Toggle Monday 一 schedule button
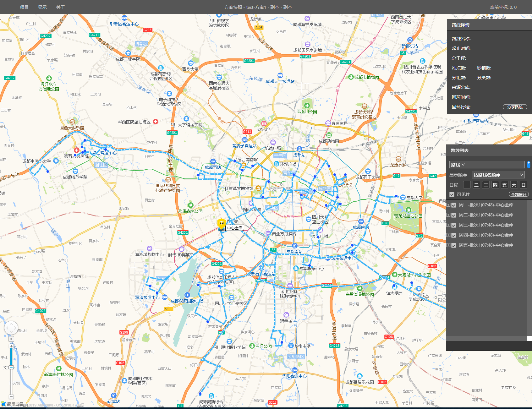This screenshot has height=409, width=532. click(467, 185)
